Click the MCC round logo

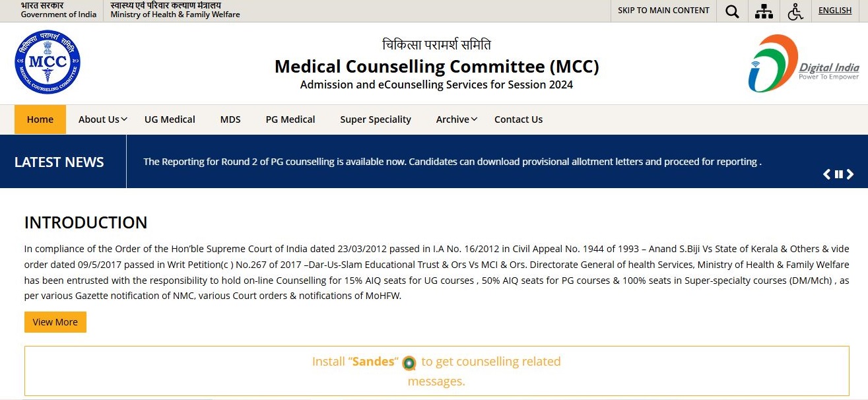[48, 62]
